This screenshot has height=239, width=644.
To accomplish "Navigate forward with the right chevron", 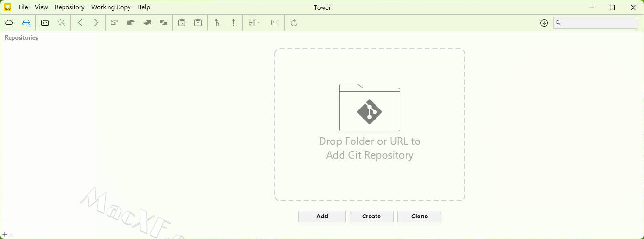I will pyautogui.click(x=96, y=22).
